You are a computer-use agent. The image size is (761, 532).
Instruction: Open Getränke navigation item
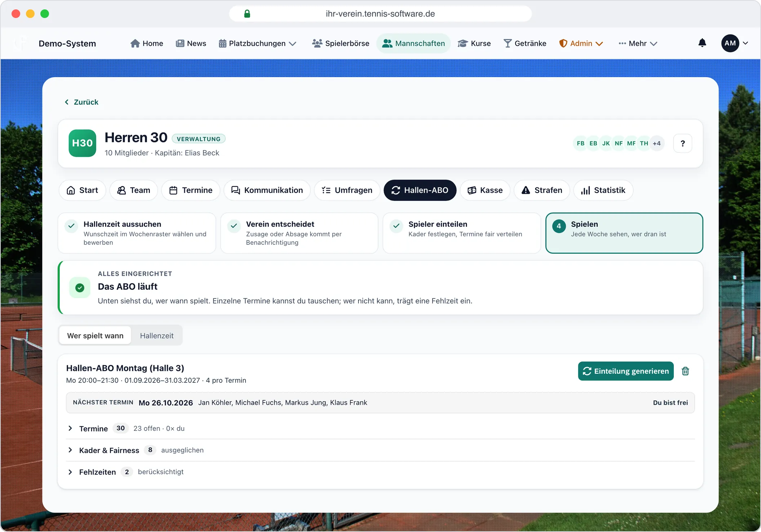pyautogui.click(x=525, y=43)
